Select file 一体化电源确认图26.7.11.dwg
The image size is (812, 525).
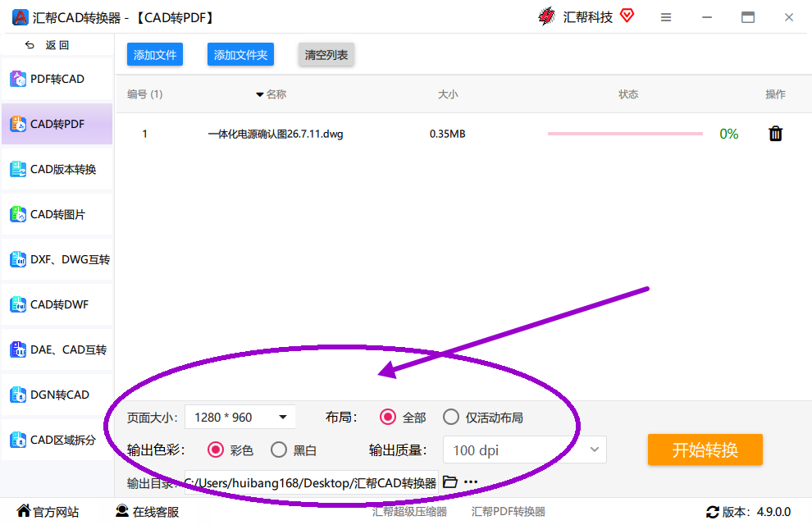(x=276, y=134)
